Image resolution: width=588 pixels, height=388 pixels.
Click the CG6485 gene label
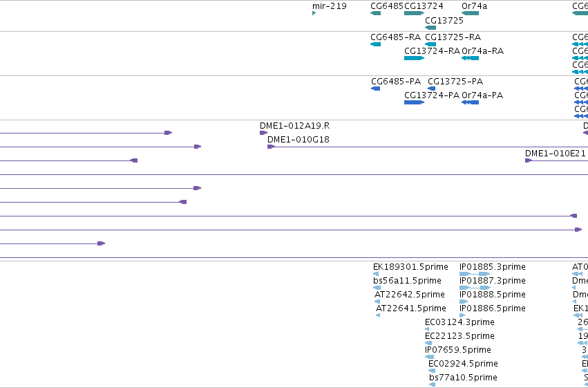click(x=387, y=6)
